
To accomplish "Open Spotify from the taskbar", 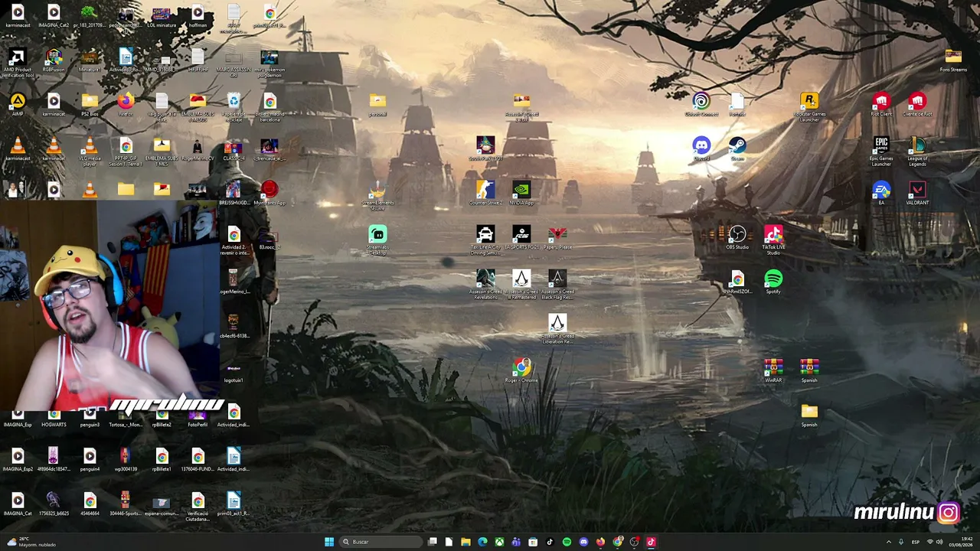I will pyautogui.click(x=567, y=542).
